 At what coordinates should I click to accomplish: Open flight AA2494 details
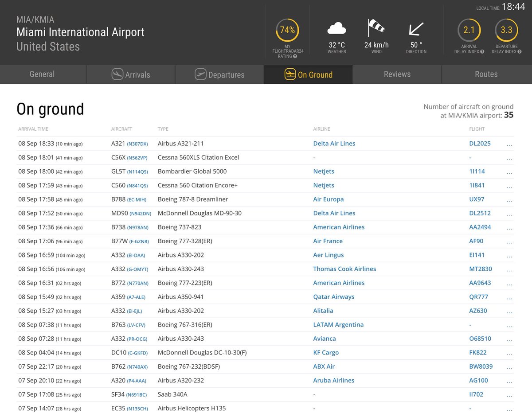[x=480, y=227]
